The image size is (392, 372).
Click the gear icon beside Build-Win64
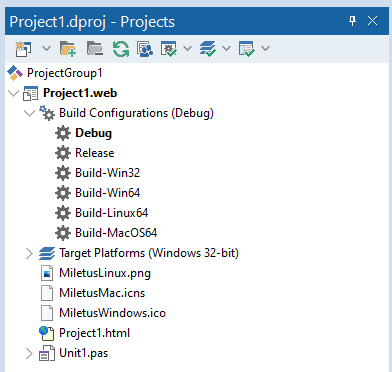point(63,193)
